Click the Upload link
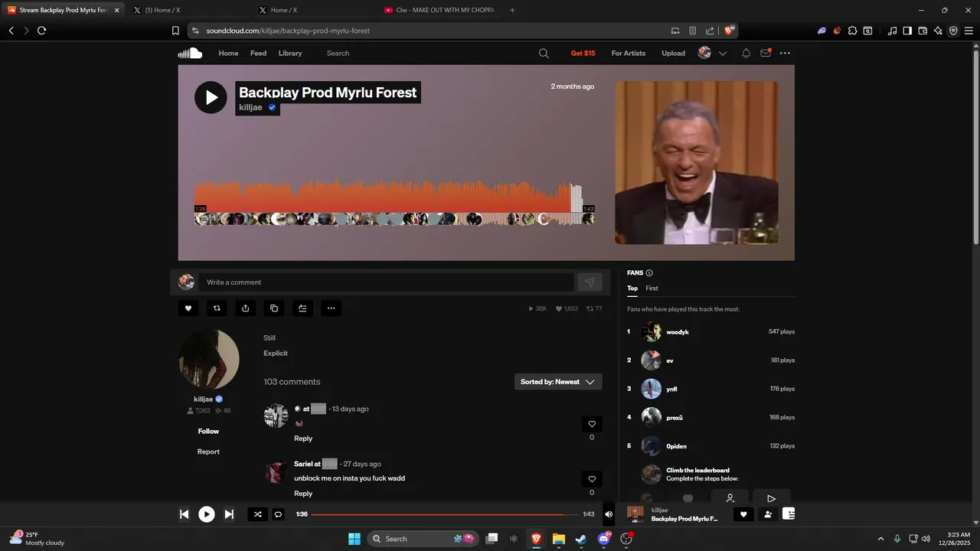This screenshot has width=980, height=551. click(x=674, y=54)
